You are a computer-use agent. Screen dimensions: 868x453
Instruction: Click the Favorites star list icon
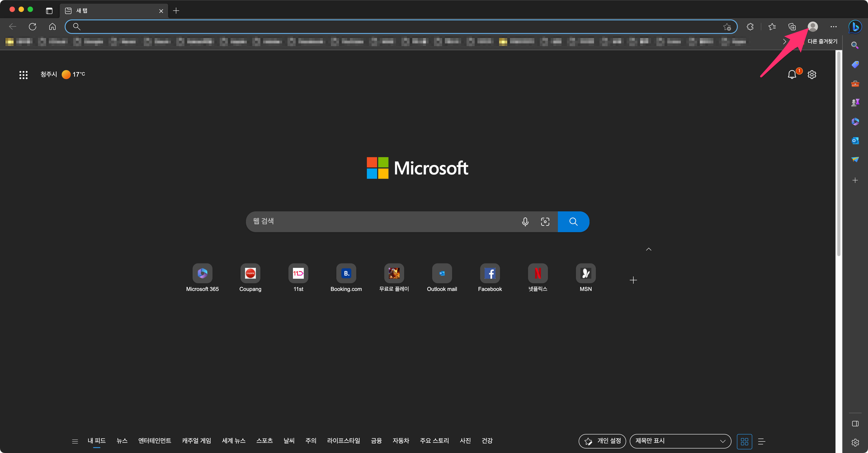pyautogui.click(x=772, y=27)
